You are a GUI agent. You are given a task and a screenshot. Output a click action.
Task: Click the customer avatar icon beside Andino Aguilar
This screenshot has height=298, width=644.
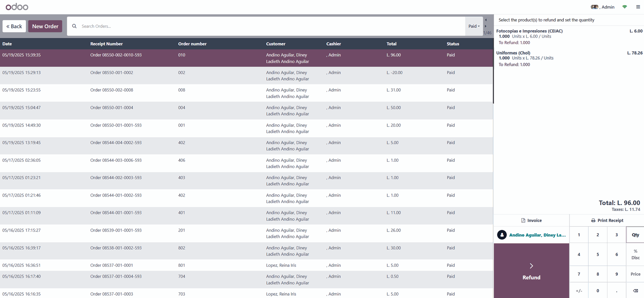click(502, 235)
